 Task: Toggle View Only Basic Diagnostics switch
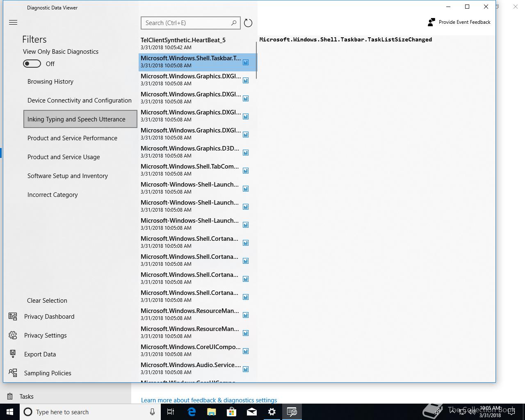point(32,64)
